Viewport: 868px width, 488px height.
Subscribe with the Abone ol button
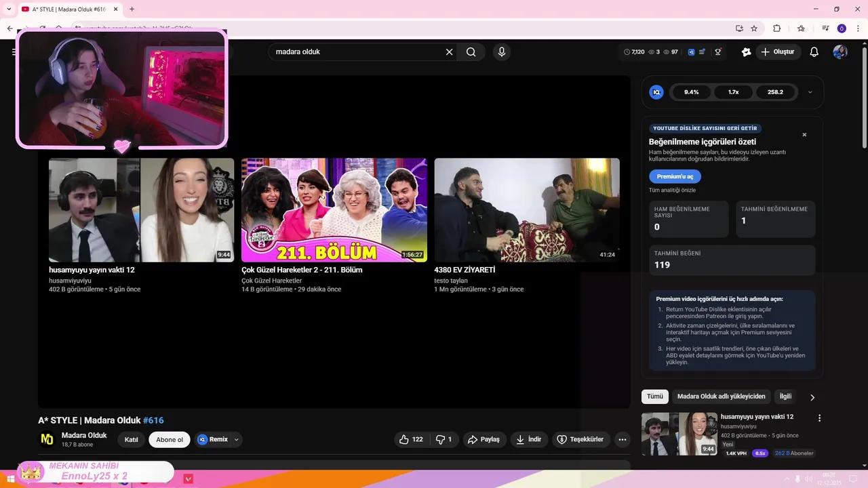[170, 440]
